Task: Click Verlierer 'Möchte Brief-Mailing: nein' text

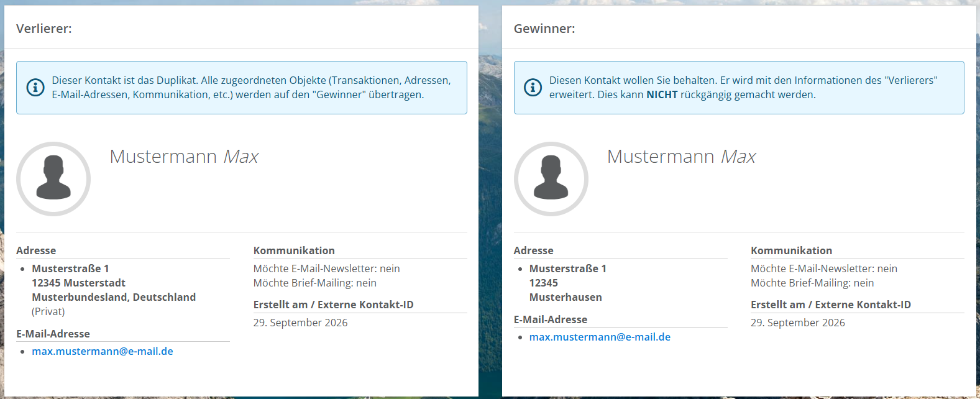Action: pyautogui.click(x=315, y=283)
